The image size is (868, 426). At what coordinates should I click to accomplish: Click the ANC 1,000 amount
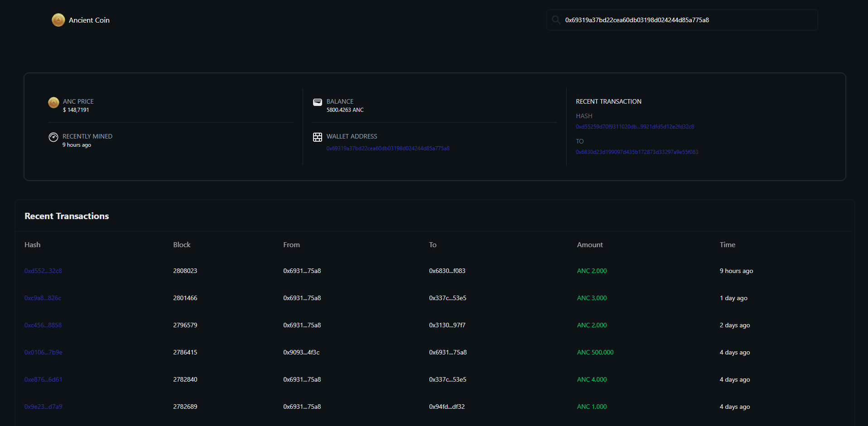pyautogui.click(x=592, y=407)
